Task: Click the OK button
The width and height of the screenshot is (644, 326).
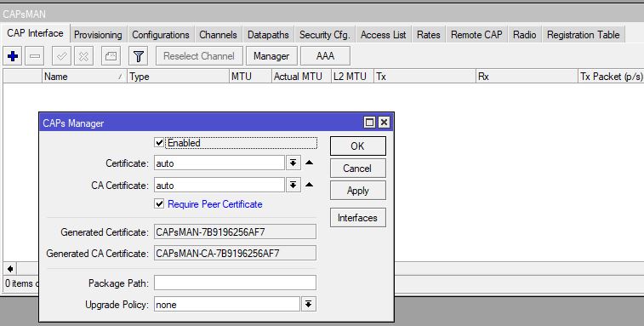Action: [x=358, y=146]
